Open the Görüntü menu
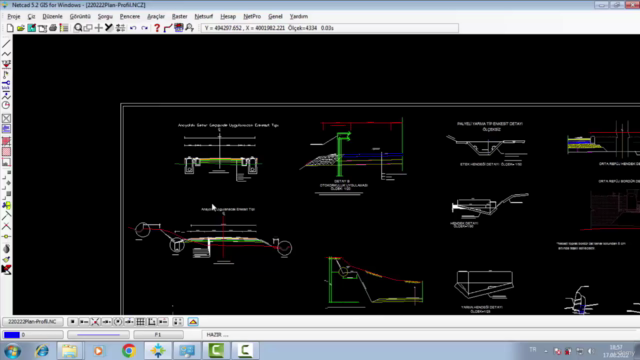This screenshot has width=640, height=360. click(x=80, y=16)
